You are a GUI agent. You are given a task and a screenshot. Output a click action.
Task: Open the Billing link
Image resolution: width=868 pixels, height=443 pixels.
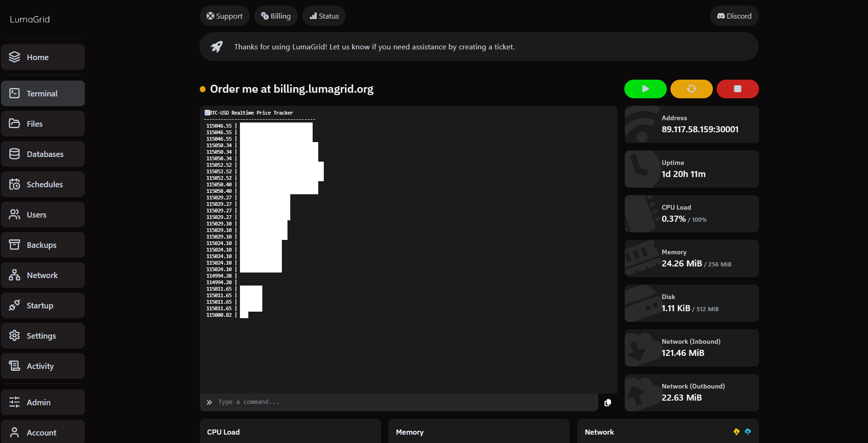tap(276, 16)
